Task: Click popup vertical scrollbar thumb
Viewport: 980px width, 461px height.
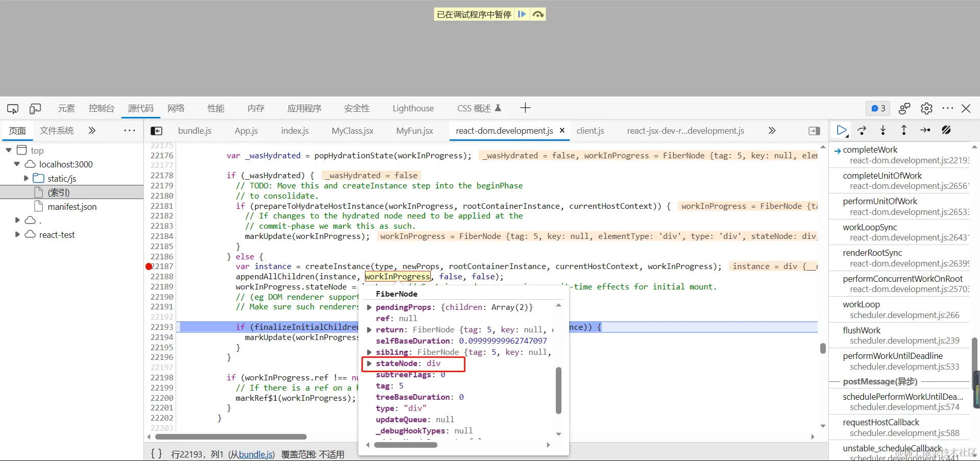Action: pos(558,391)
